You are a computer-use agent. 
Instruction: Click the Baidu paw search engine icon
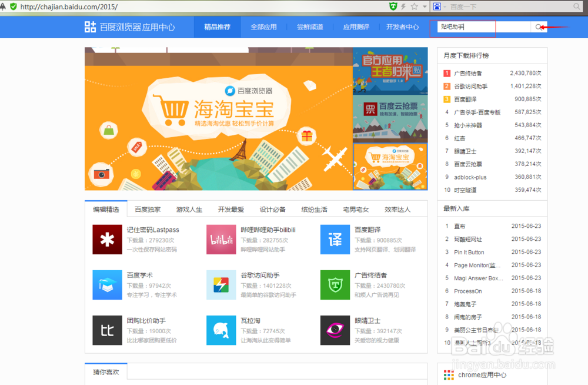[437, 6]
